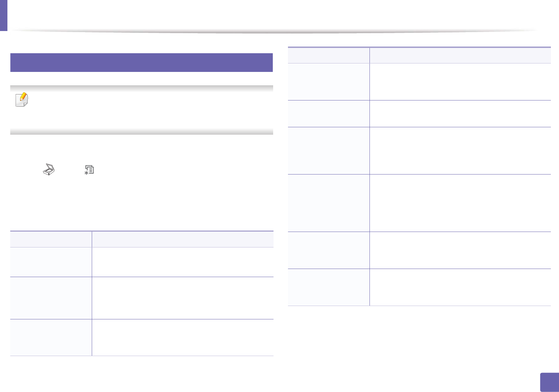559x392 pixels.
Task: Click the gray bar above the note icon
Action: (x=141, y=88)
